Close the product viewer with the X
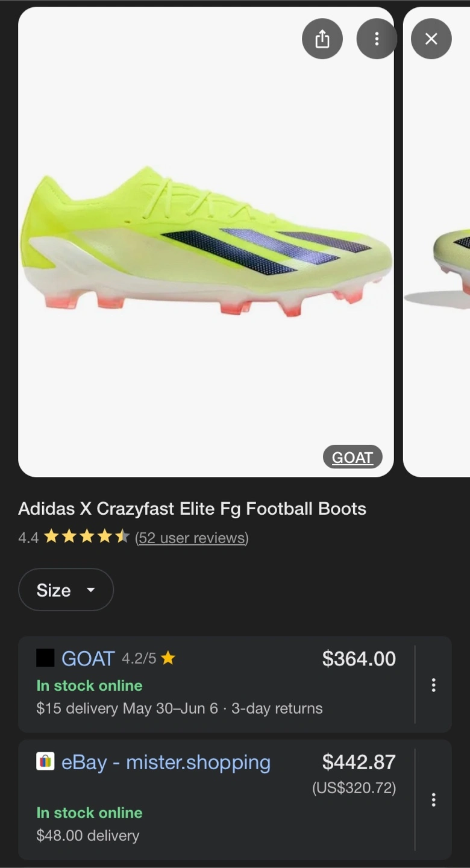Screen dimensions: 470x868 pyautogui.click(x=431, y=39)
